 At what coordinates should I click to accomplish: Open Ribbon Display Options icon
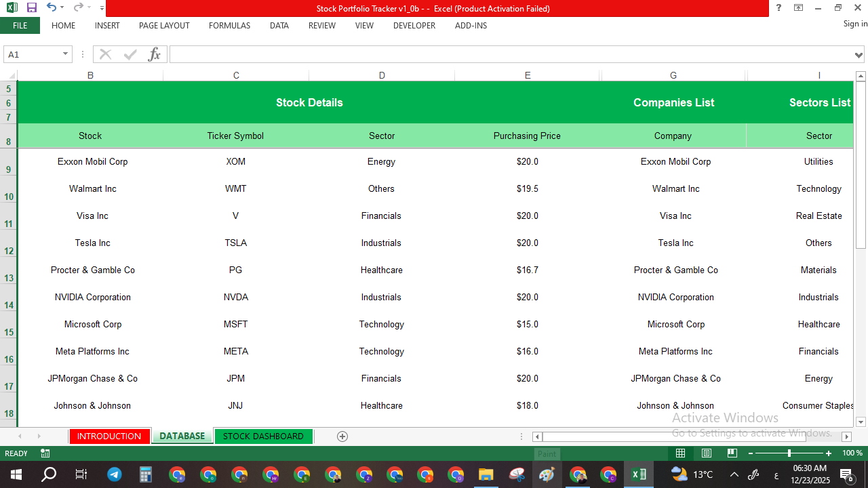(799, 7)
